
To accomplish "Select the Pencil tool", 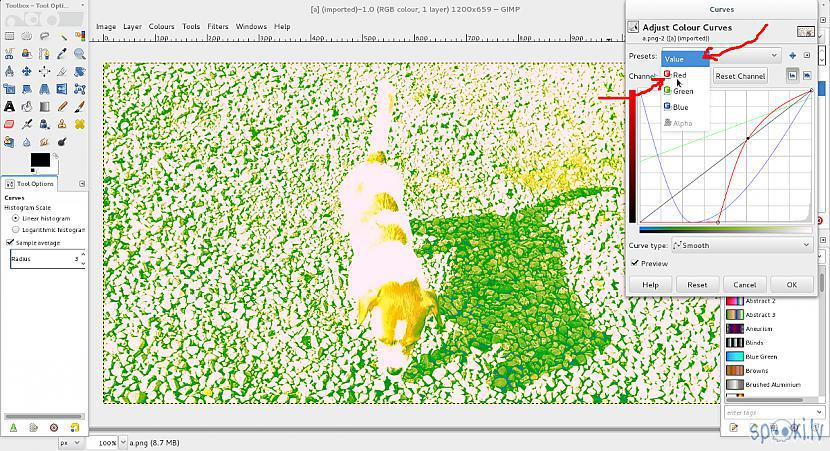I will point(62,106).
